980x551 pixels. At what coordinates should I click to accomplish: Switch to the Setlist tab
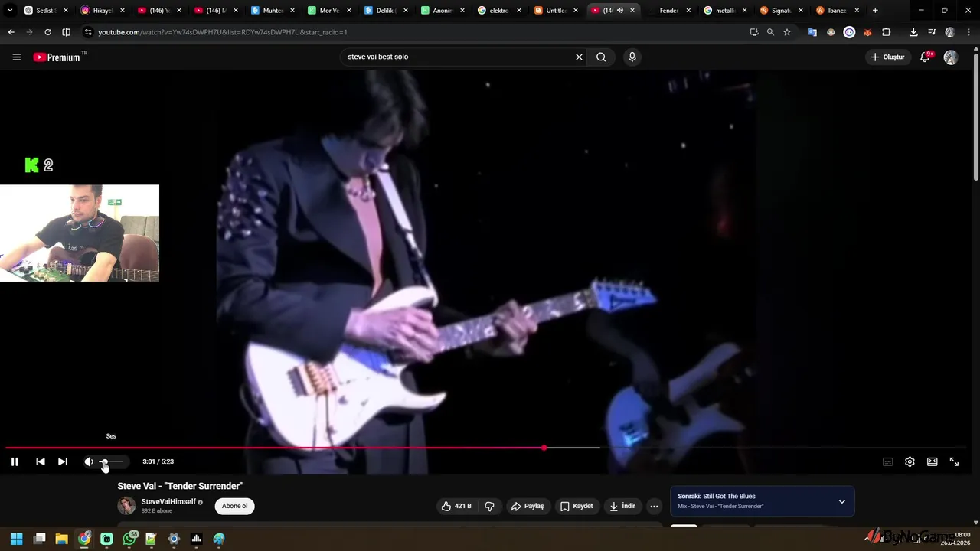point(45,11)
